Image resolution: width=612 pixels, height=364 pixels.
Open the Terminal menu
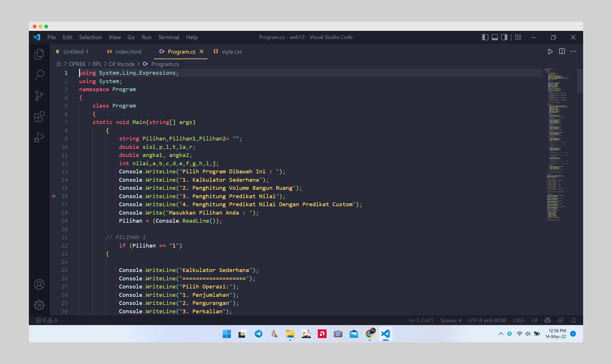(169, 37)
